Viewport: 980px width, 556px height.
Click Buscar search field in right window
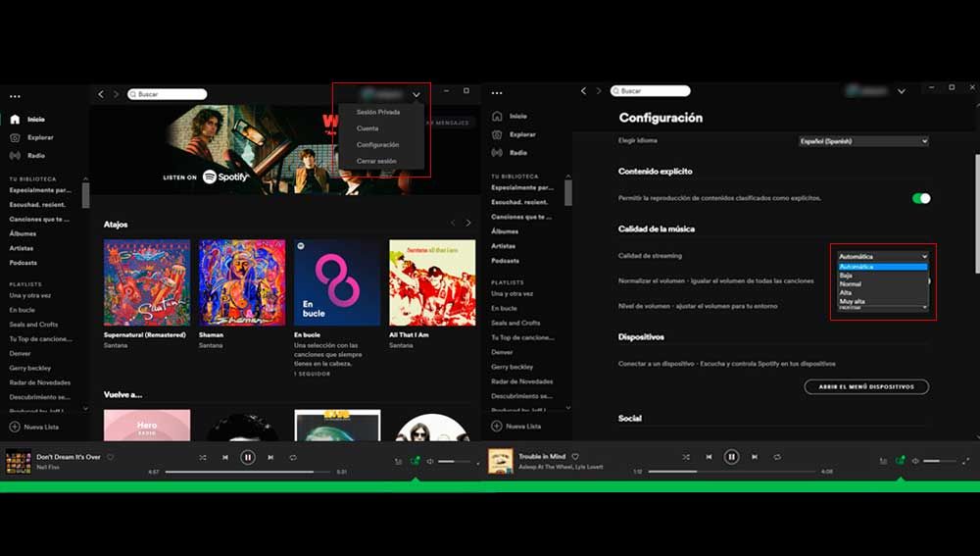651,91
